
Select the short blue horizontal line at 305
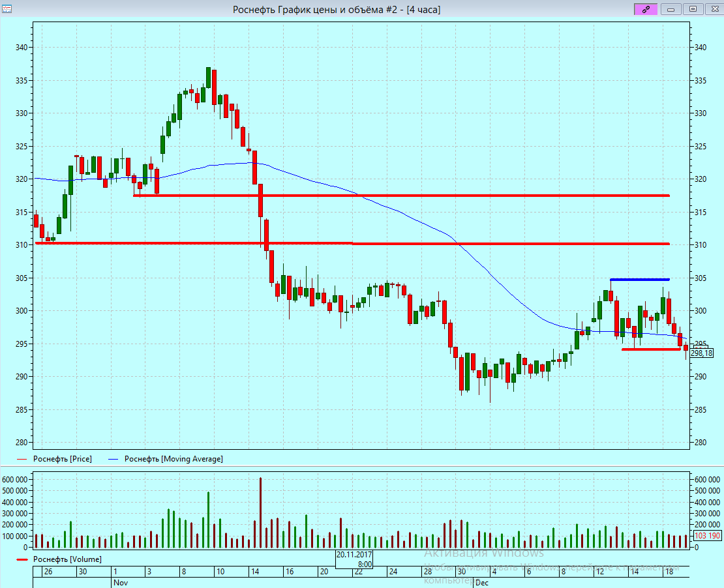click(x=639, y=280)
